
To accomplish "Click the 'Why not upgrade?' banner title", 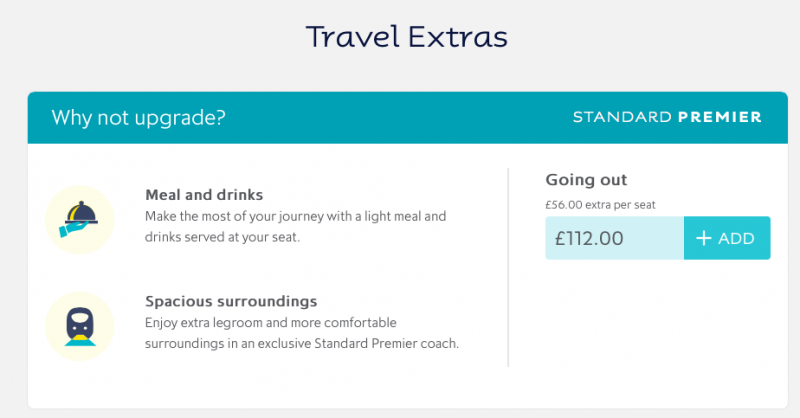I will point(138,117).
